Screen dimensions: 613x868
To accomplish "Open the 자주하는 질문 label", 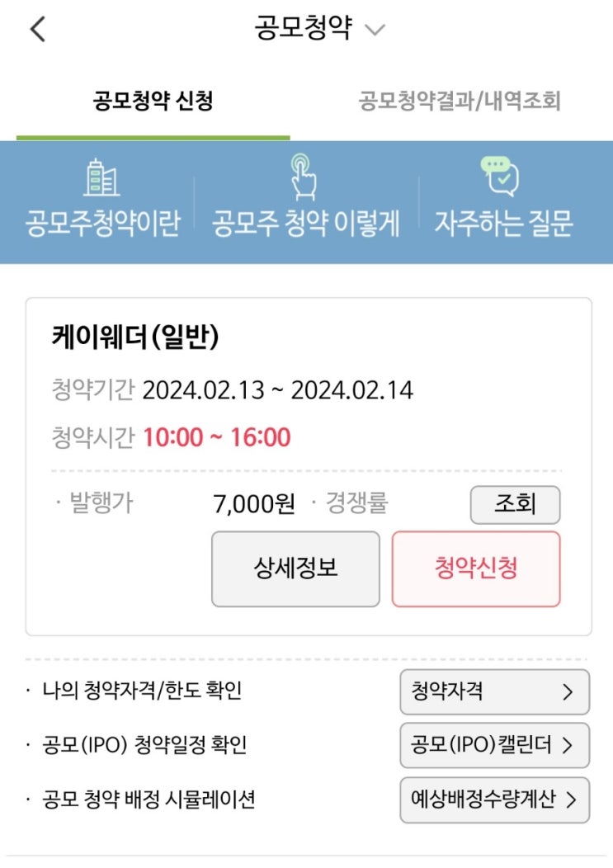I will click(x=503, y=223).
